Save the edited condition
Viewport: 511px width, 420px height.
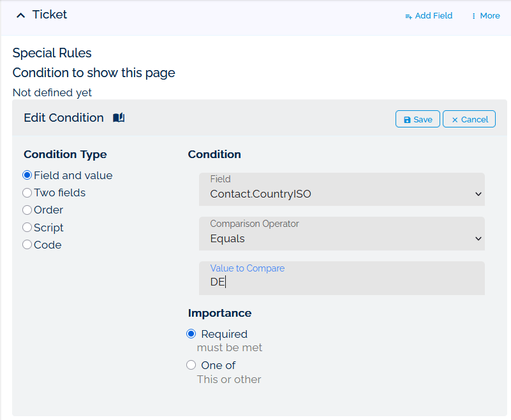point(417,119)
